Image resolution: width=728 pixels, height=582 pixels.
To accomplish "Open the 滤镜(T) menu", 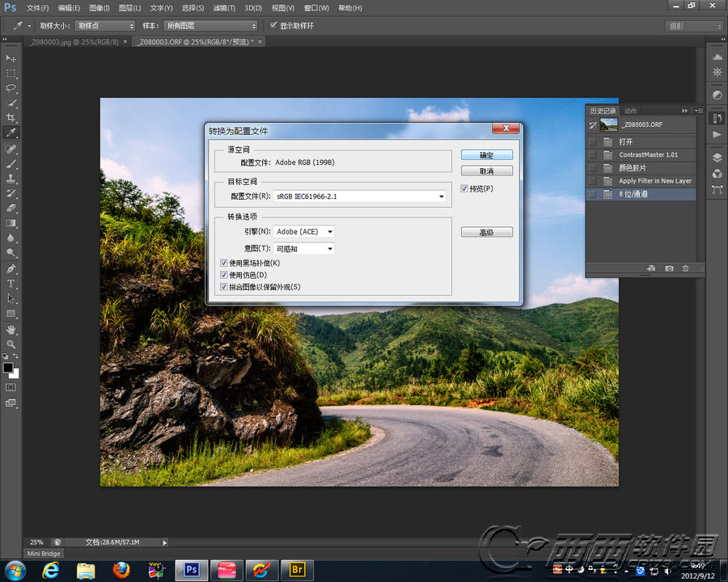I will 224,8.
